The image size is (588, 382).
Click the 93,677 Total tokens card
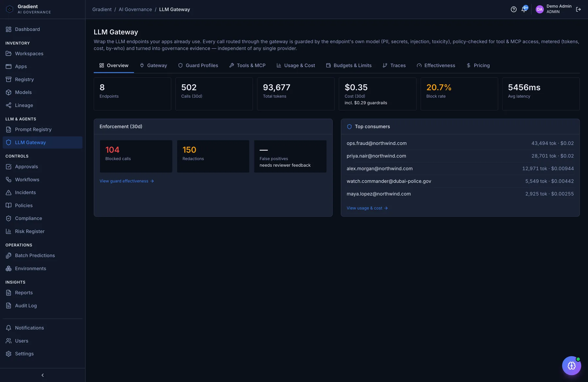coord(296,94)
